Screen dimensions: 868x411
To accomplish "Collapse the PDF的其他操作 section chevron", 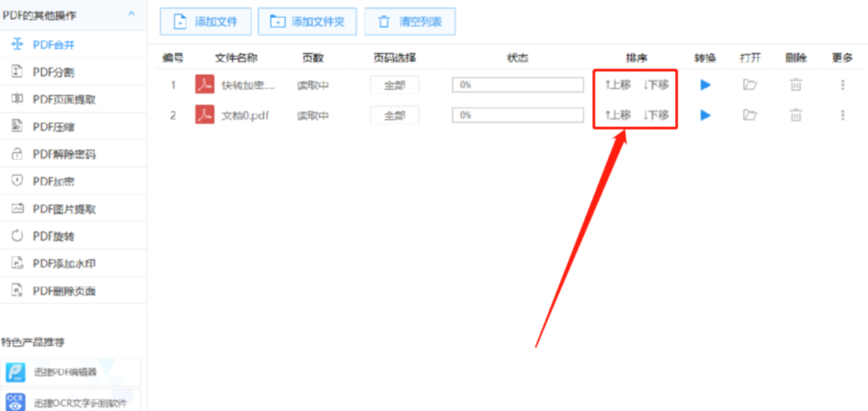I will [132, 13].
